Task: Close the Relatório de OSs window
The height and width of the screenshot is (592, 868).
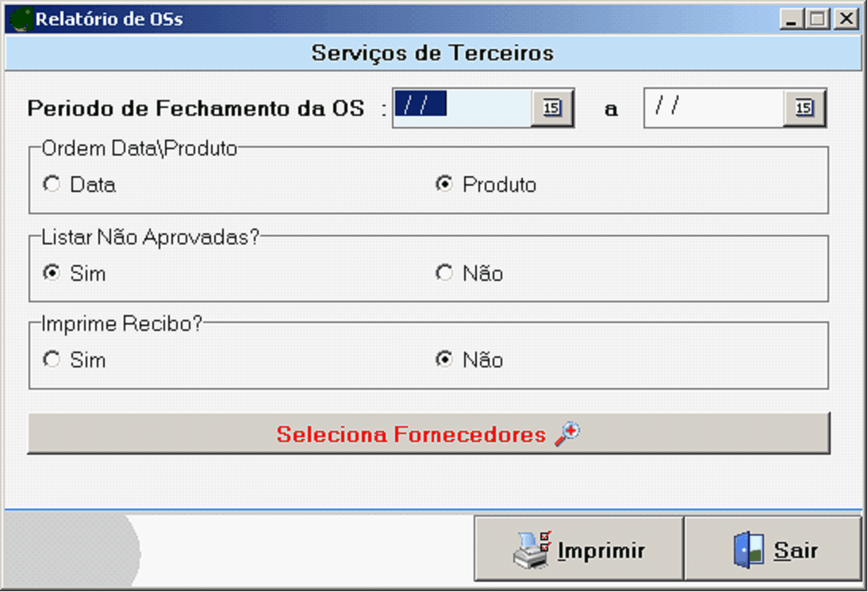Action: pos(847,19)
